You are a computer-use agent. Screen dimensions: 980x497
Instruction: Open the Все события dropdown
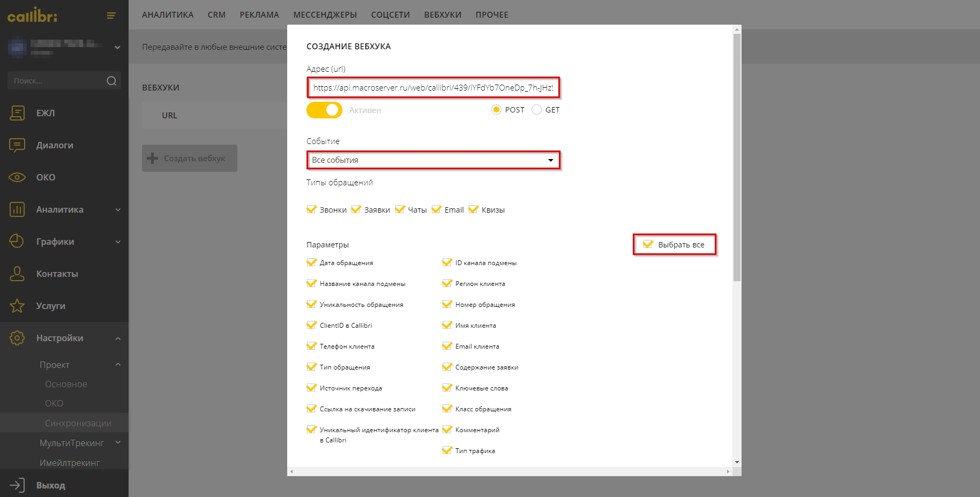coord(433,160)
